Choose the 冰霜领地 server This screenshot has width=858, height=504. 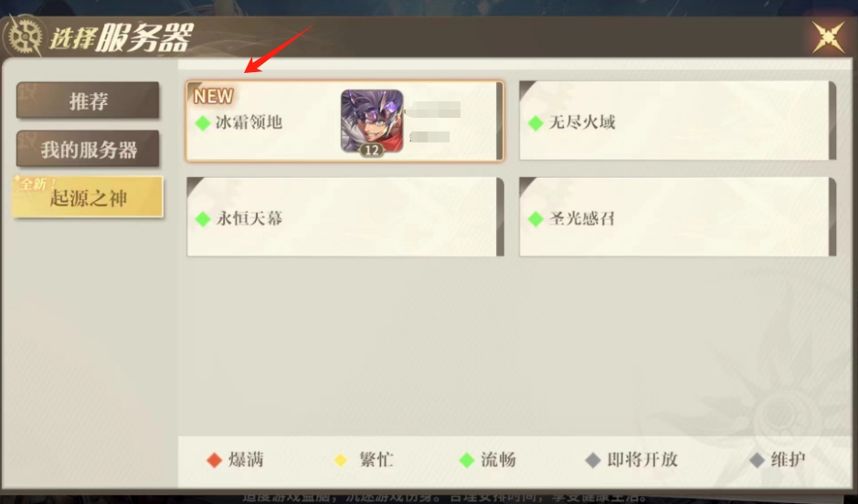[344, 121]
